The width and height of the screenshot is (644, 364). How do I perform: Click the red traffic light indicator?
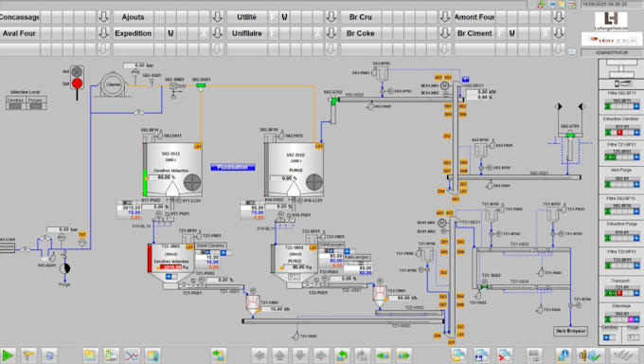click(x=77, y=83)
